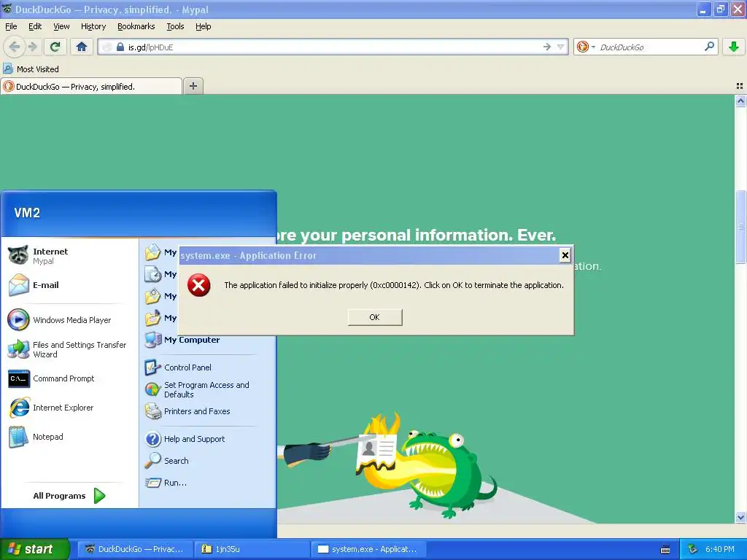Switch to system.exe taskbar button
The width and height of the screenshot is (747, 560).
368,549
